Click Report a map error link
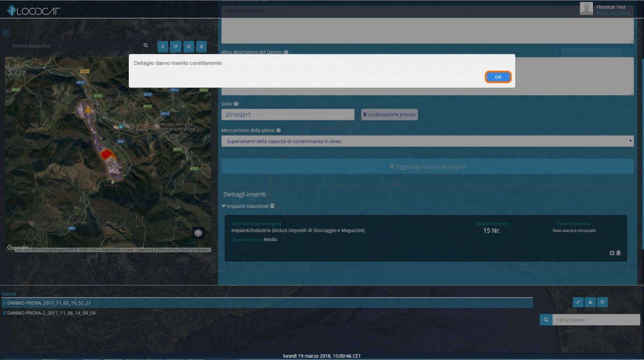 (195, 250)
